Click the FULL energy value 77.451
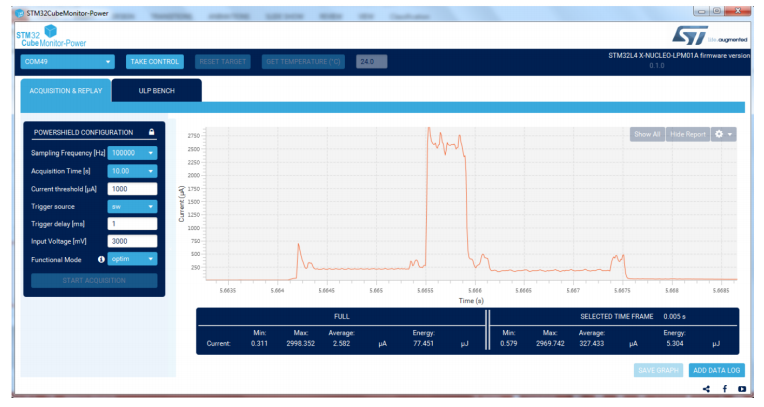Image resolution: width=764 pixels, height=407 pixels. click(x=423, y=344)
